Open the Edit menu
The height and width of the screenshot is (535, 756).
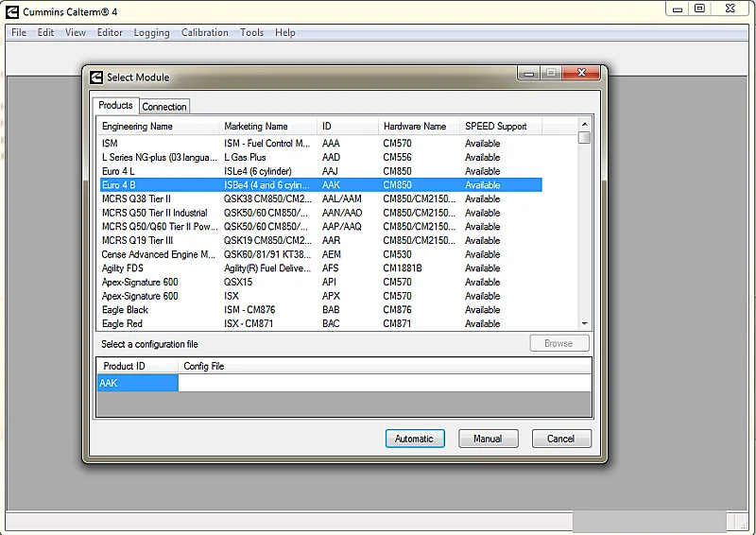point(45,32)
